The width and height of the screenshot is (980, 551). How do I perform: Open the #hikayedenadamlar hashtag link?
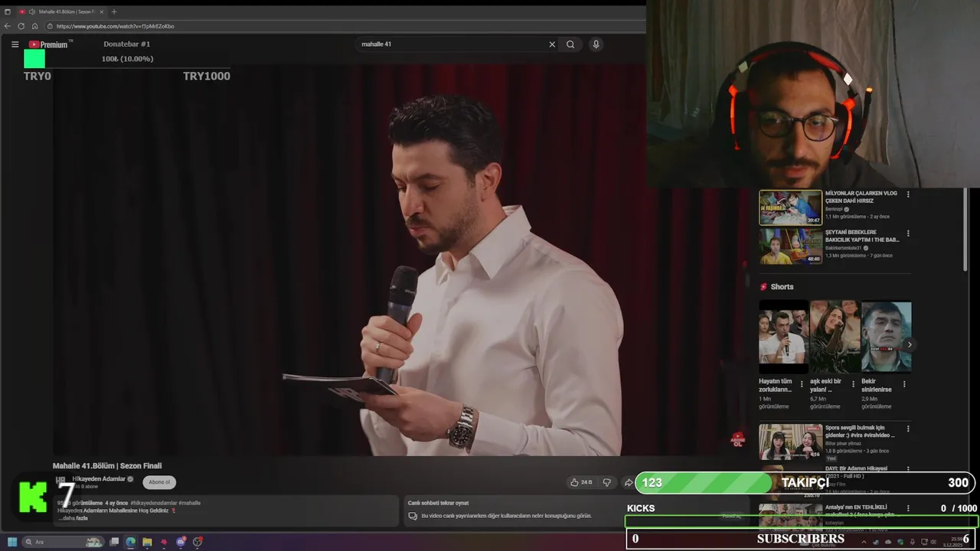[x=154, y=503]
